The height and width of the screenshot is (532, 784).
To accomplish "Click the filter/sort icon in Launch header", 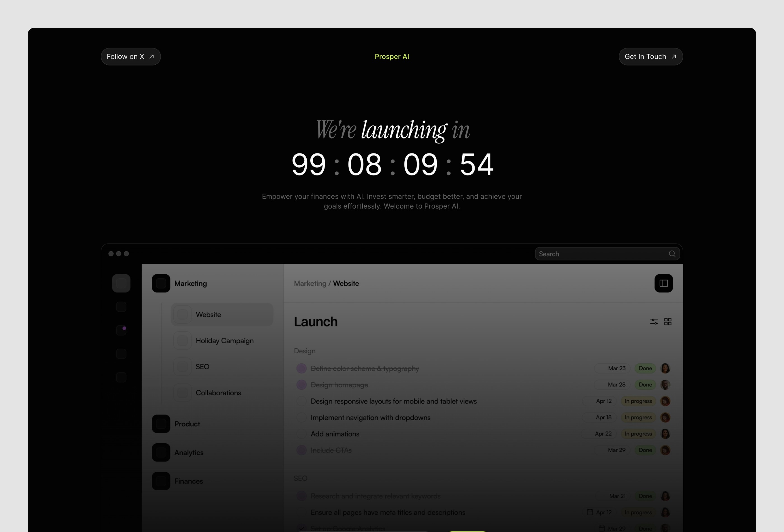I will (654, 321).
